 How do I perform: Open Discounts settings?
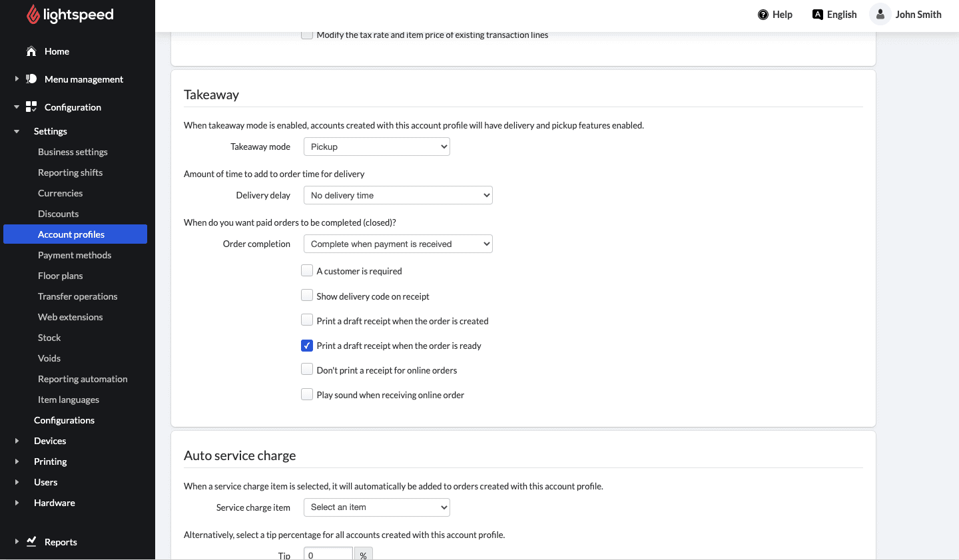[x=58, y=214]
